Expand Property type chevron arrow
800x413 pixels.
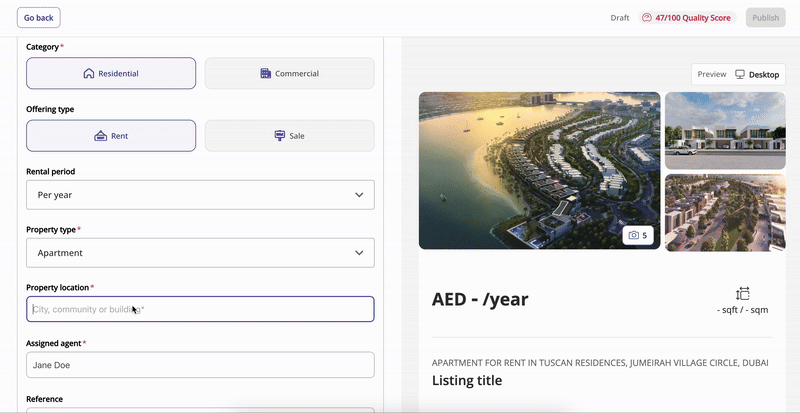tap(359, 253)
